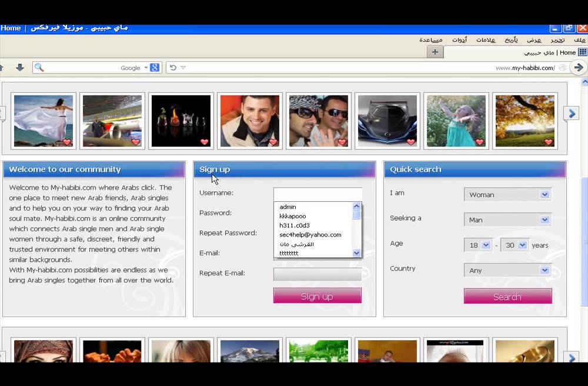Click heart icon on flame photo
588x386 pixels.
(205, 142)
